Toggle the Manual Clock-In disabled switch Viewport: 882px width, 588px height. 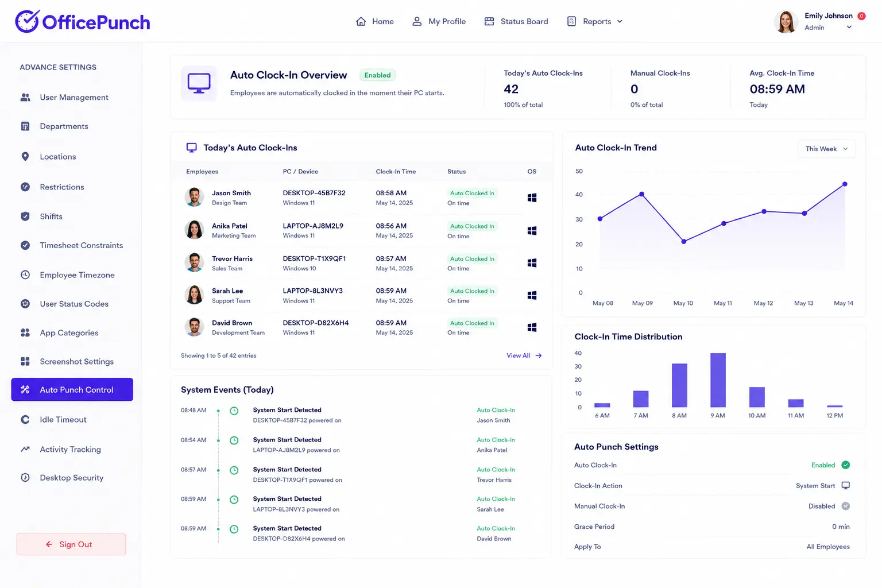tap(845, 506)
